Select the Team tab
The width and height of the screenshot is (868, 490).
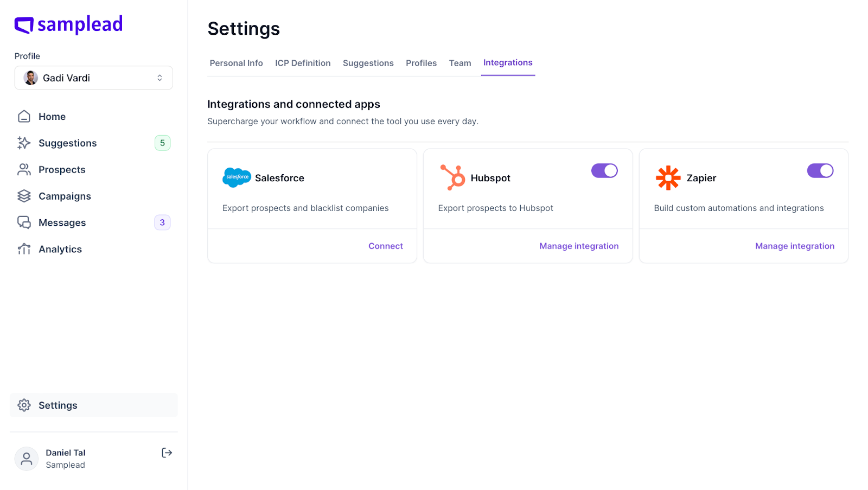click(460, 63)
